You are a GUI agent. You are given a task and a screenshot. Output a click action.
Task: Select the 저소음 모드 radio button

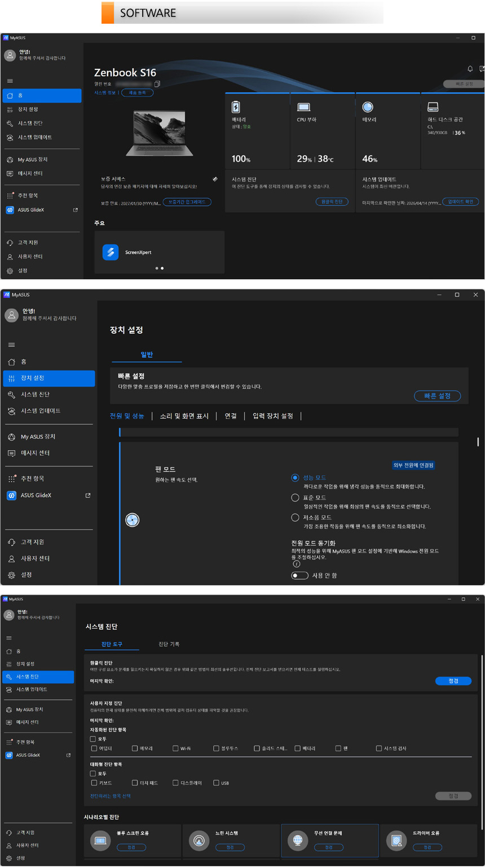(295, 518)
